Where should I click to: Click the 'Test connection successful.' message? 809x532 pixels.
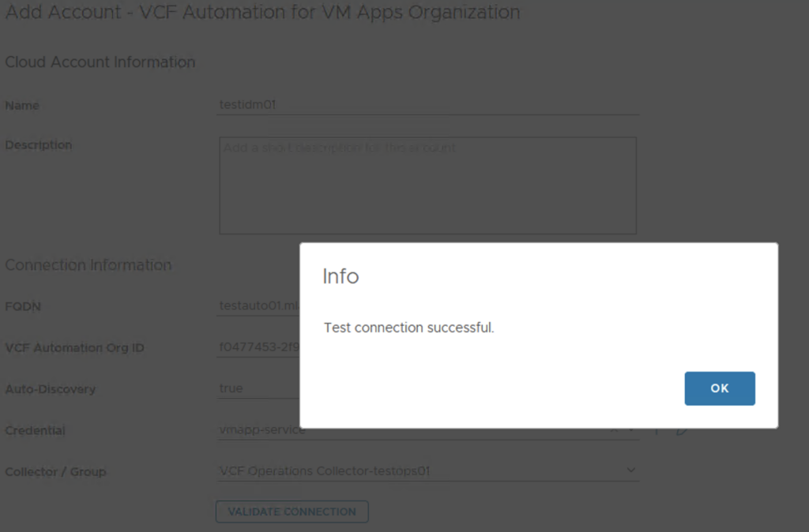click(x=408, y=328)
